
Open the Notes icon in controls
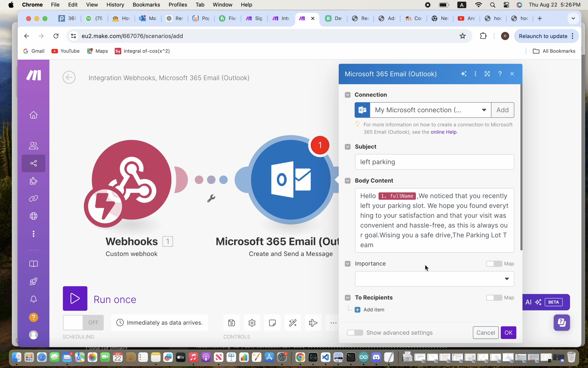(272, 323)
